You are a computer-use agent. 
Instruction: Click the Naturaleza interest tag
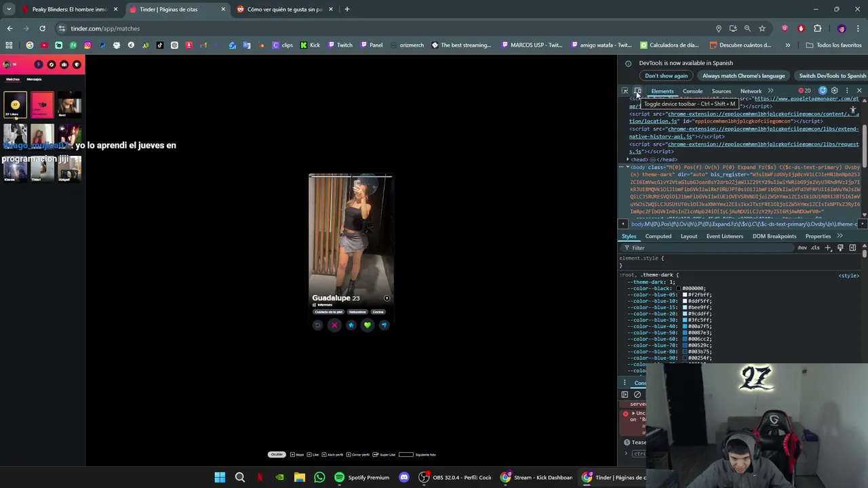point(357,312)
